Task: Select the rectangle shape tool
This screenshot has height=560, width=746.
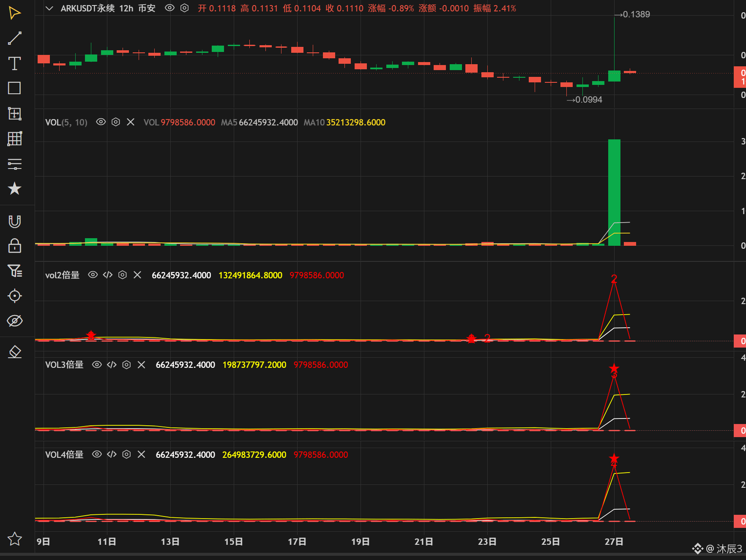Action: tap(14, 88)
